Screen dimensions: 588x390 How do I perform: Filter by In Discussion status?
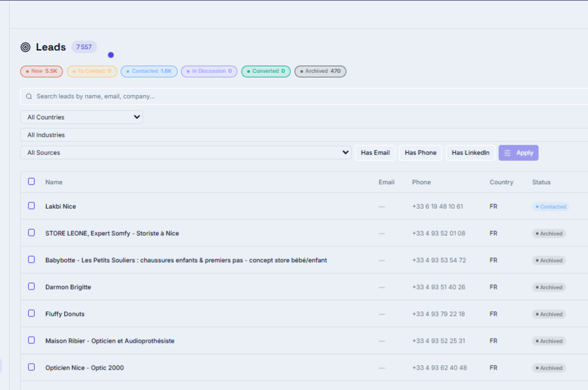click(209, 72)
